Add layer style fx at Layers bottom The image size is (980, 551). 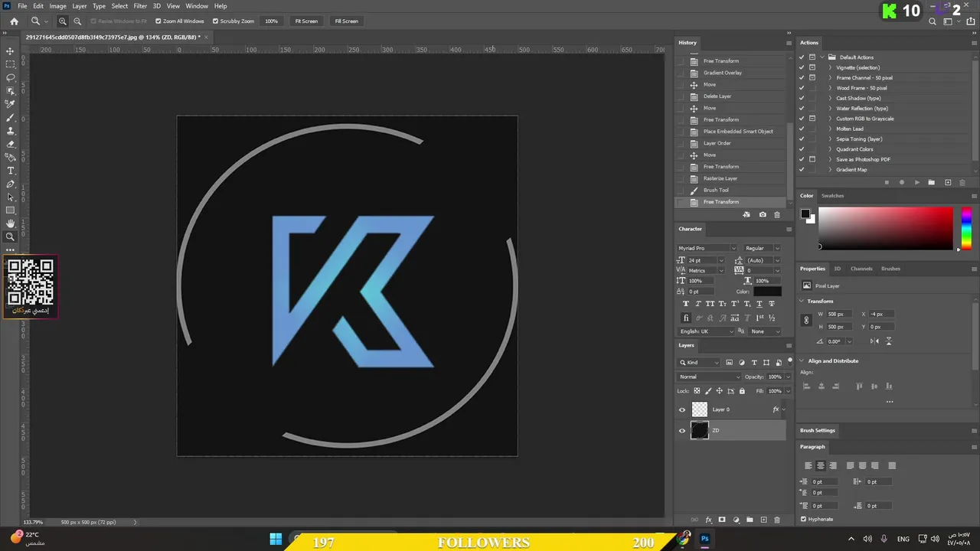point(708,520)
